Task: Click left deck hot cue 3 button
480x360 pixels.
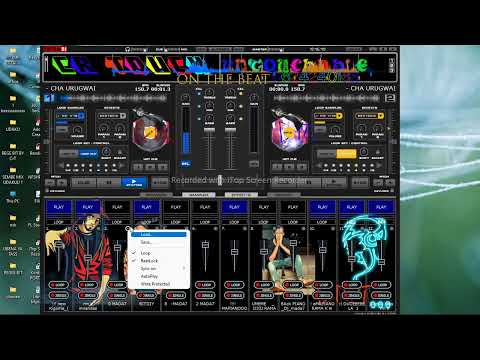Action: [x=163, y=167]
